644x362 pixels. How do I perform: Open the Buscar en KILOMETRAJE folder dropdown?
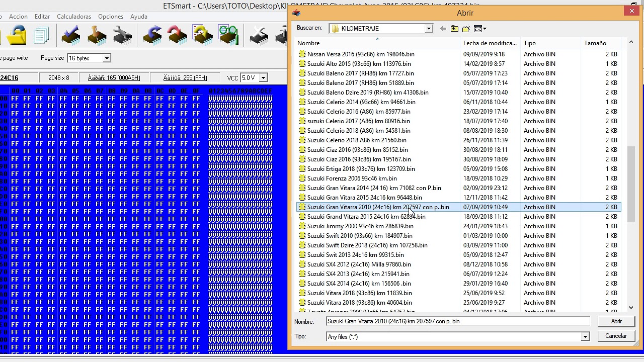429,29
